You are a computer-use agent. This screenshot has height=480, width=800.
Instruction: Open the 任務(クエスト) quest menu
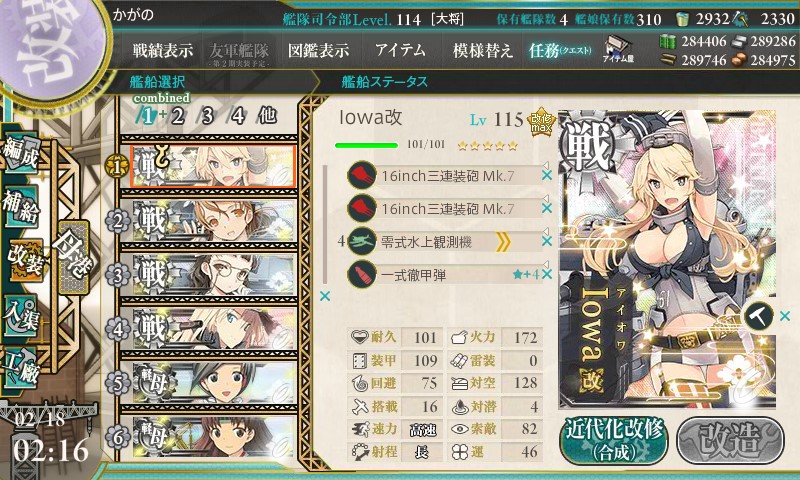(560, 50)
